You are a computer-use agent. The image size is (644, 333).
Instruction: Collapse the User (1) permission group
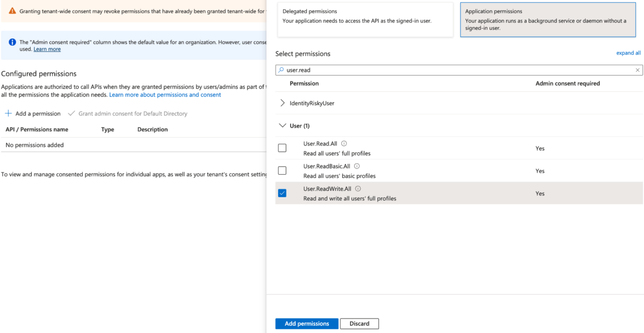pyautogui.click(x=282, y=126)
